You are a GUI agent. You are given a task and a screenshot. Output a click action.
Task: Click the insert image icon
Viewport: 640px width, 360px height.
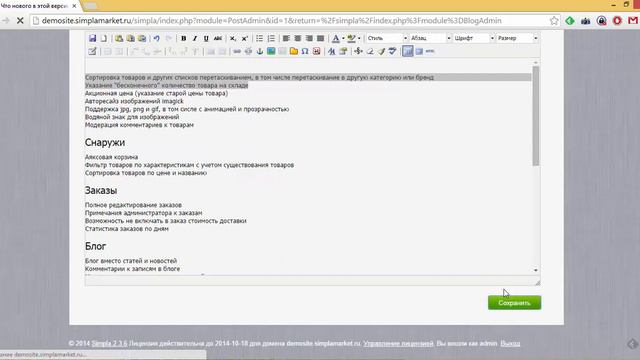pyautogui.click(x=271, y=51)
